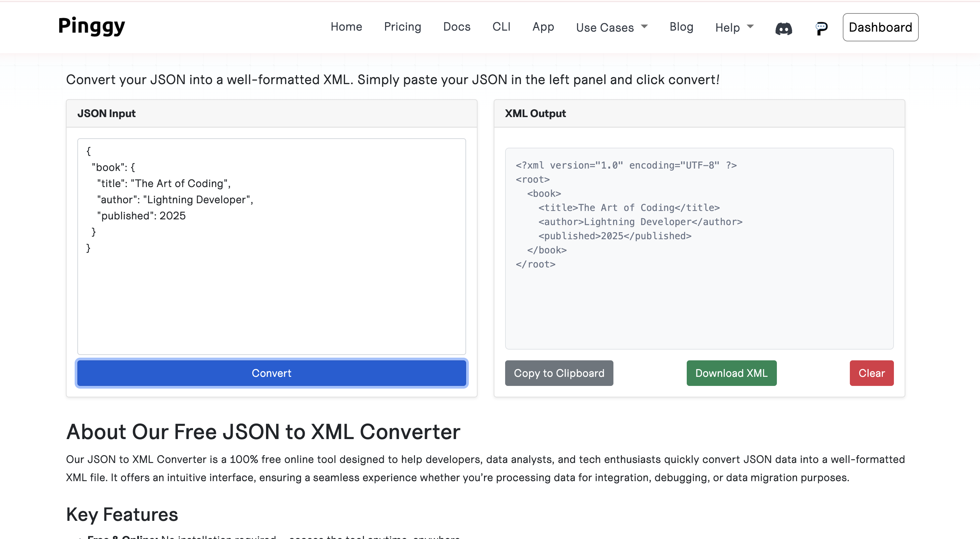Click the XML output code area

699,249
